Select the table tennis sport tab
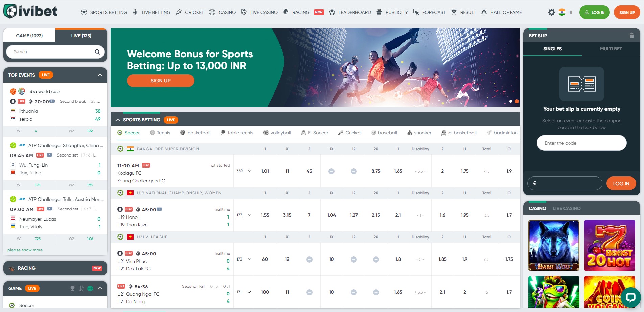644x312 pixels. [x=237, y=133]
